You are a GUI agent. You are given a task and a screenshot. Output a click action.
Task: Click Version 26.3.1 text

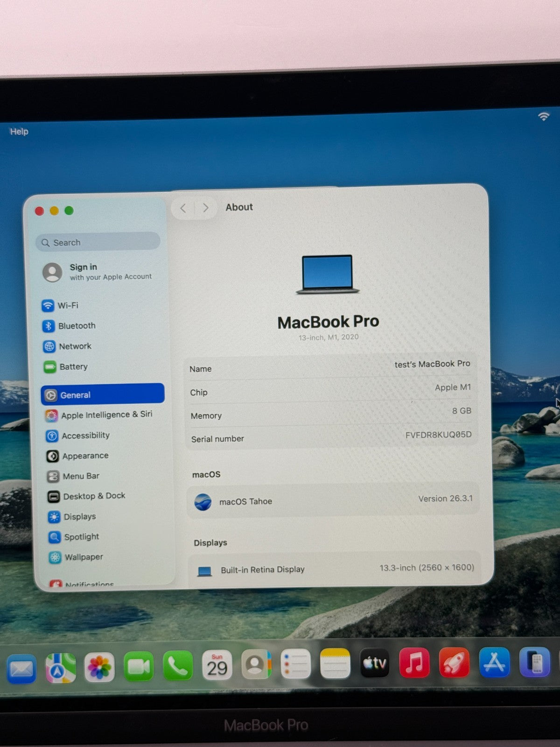[445, 499]
